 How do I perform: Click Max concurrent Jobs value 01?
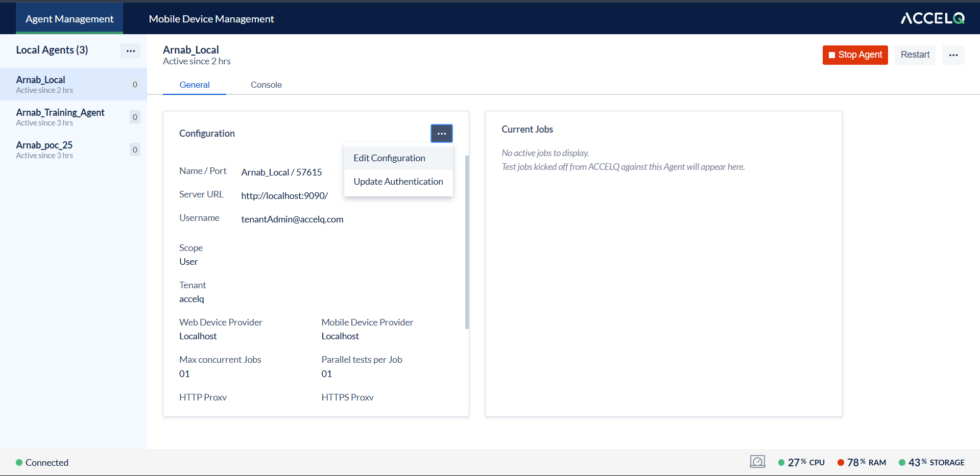click(184, 374)
